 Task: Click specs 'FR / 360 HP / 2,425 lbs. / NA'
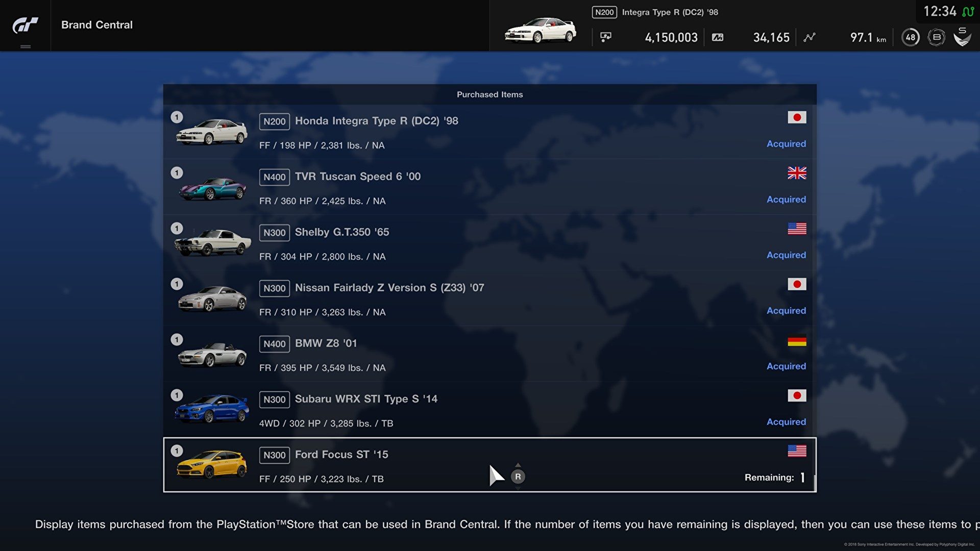pos(323,201)
